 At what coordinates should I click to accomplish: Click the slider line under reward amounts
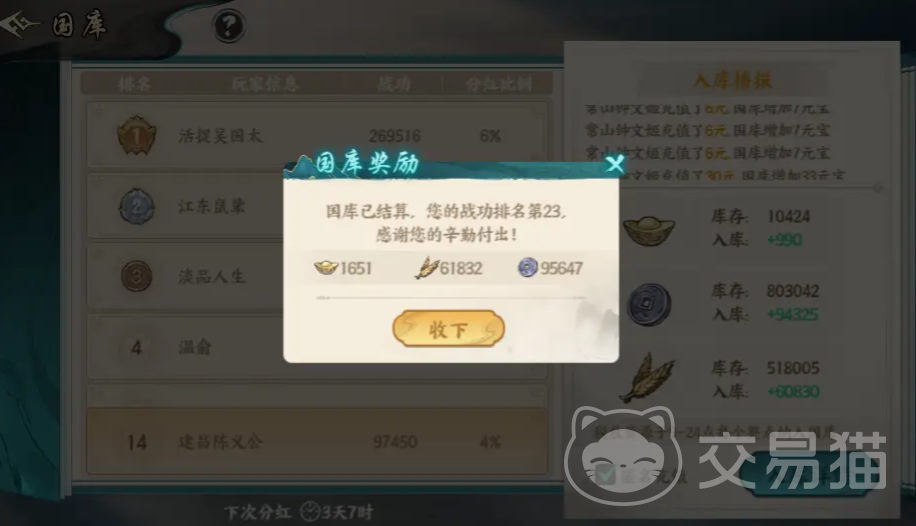coord(450,297)
